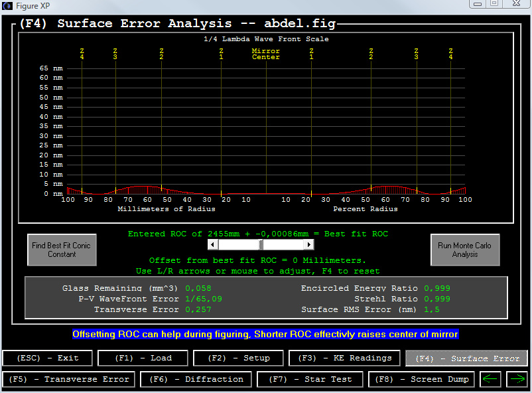Click the Percent Radius axis label
Image resolution: width=532 pixels, height=393 pixels.
pyautogui.click(x=366, y=209)
